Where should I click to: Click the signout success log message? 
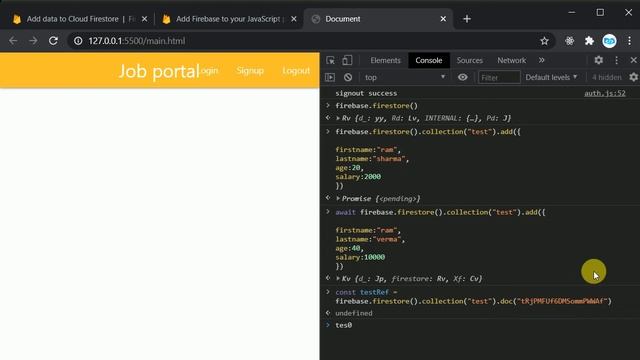pyautogui.click(x=366, y=93)
